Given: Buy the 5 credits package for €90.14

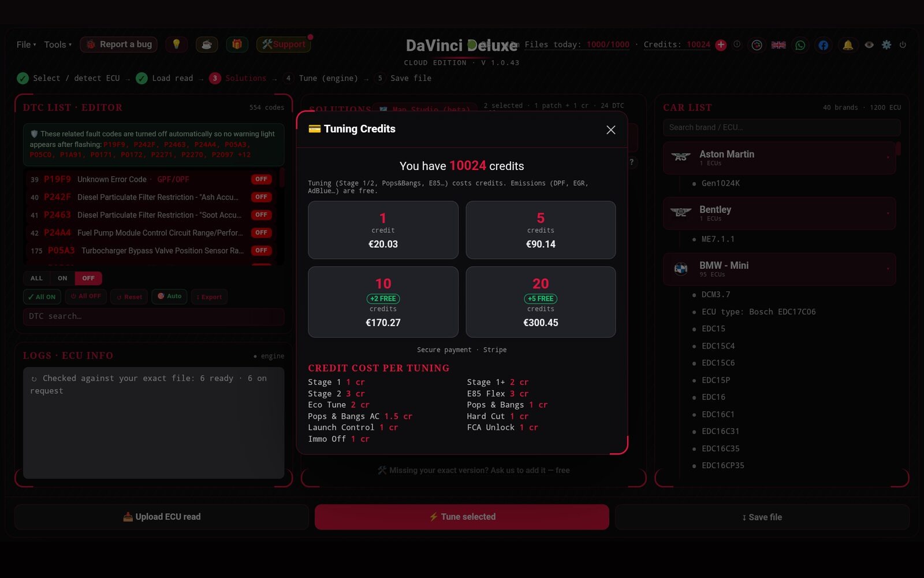Looking at the screenshot, I should [x=541, y=230].
